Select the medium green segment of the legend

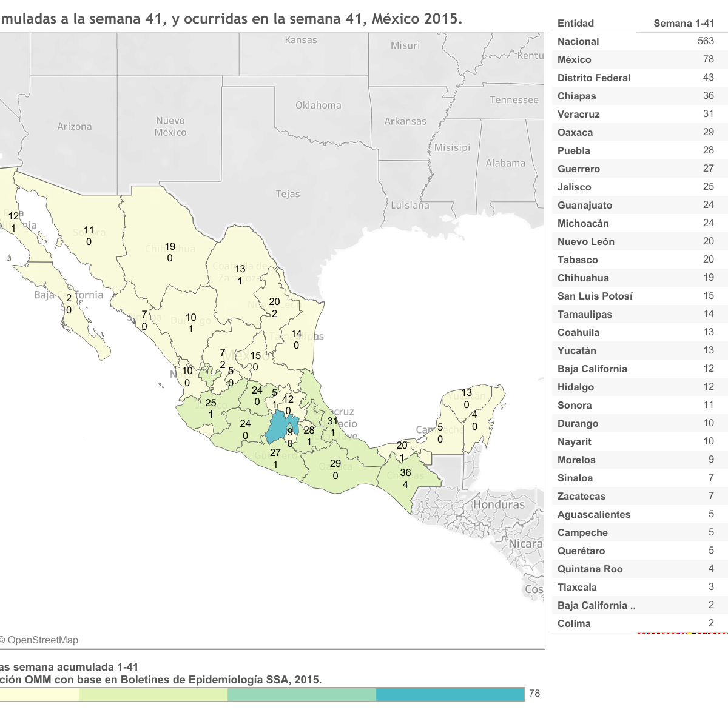[302, 694]
